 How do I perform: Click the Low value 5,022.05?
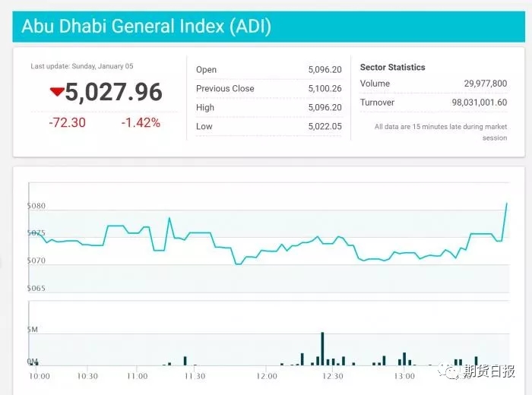(325, 127)
